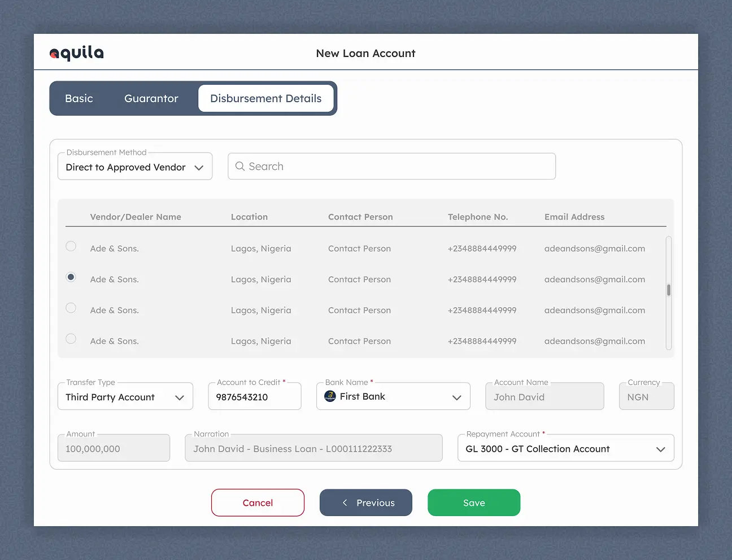Go to the Guarantor tab
Screen dimensions: 732x560
point(151,98)
